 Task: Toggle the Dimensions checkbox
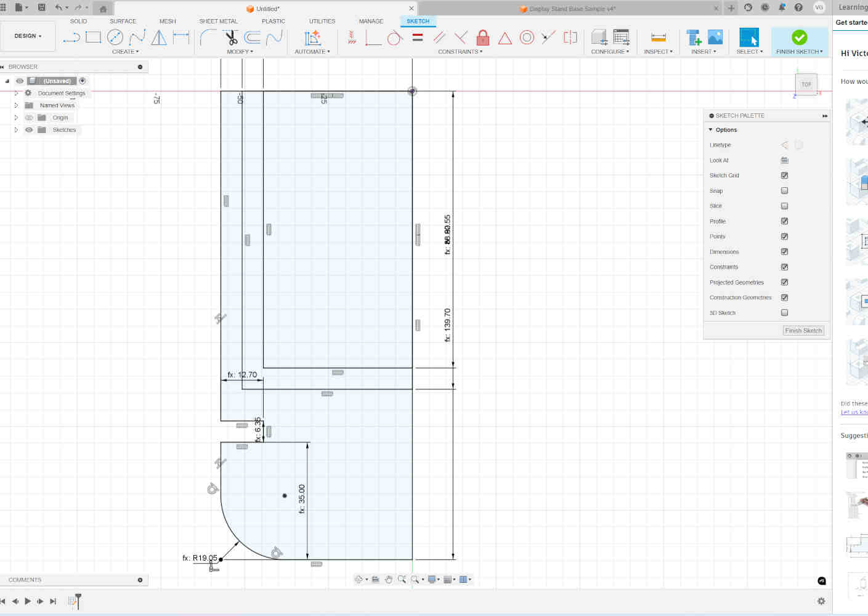tap(784, 251)
